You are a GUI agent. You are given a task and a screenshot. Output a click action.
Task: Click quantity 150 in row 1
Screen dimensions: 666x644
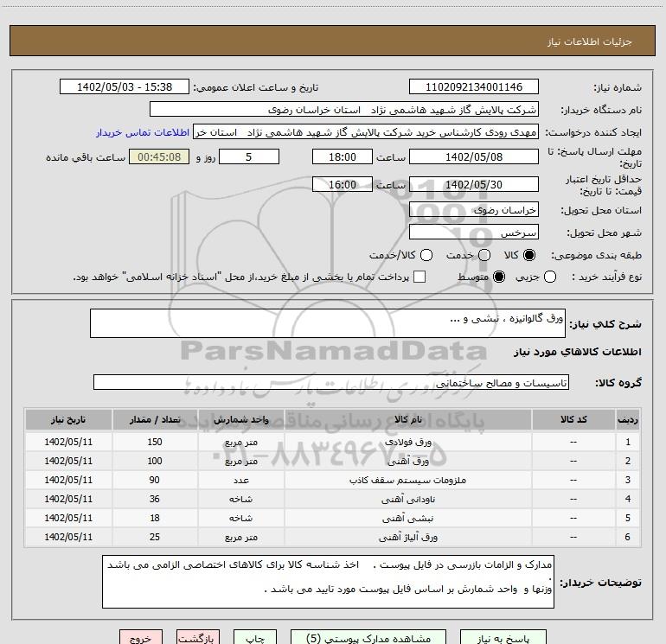(155, 442)
